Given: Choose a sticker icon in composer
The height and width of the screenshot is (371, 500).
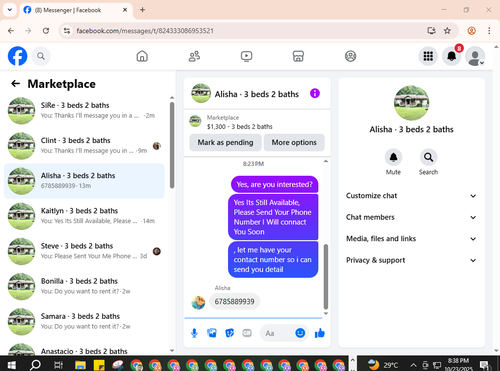Looking at the screenshot, I should (x=229, y=333).
